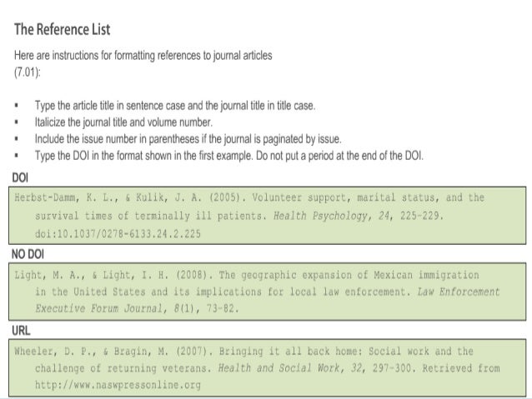532x399 pixels.
Task: Click the heading The Reference List
Action: point(62,29)
